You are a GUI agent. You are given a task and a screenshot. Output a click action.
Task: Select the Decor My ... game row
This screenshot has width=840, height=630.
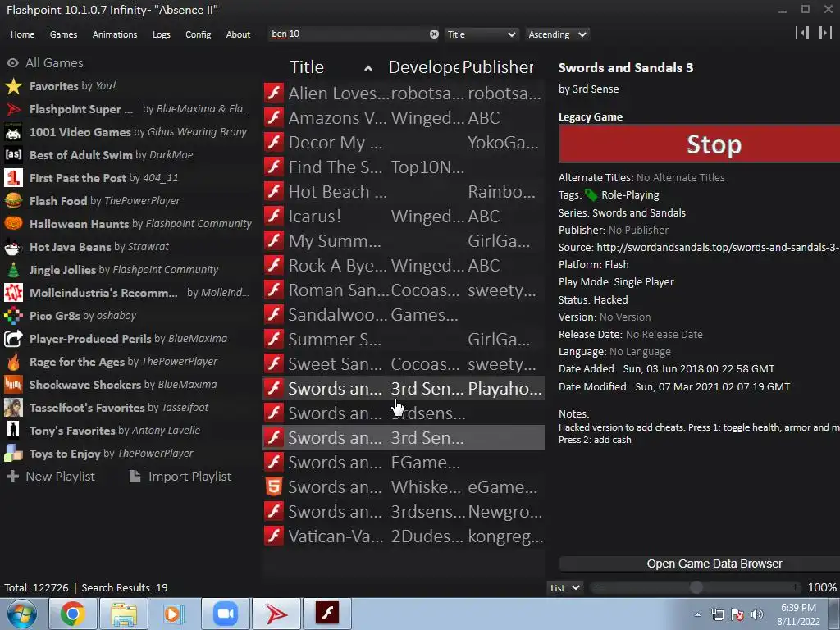[404, 142]
